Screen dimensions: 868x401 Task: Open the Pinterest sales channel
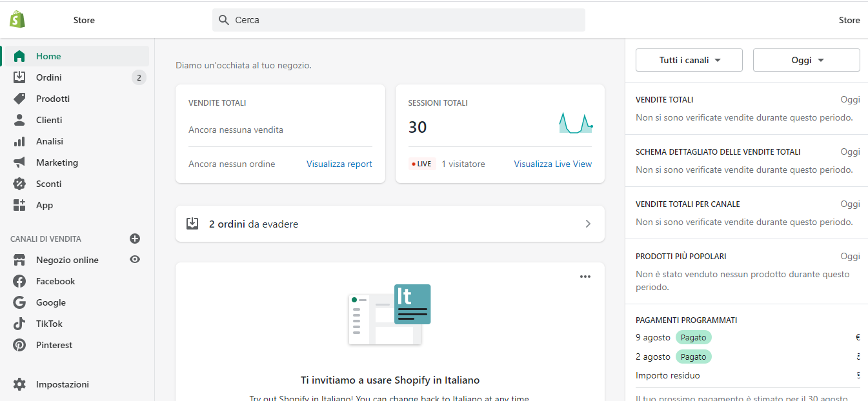point(54,345)
